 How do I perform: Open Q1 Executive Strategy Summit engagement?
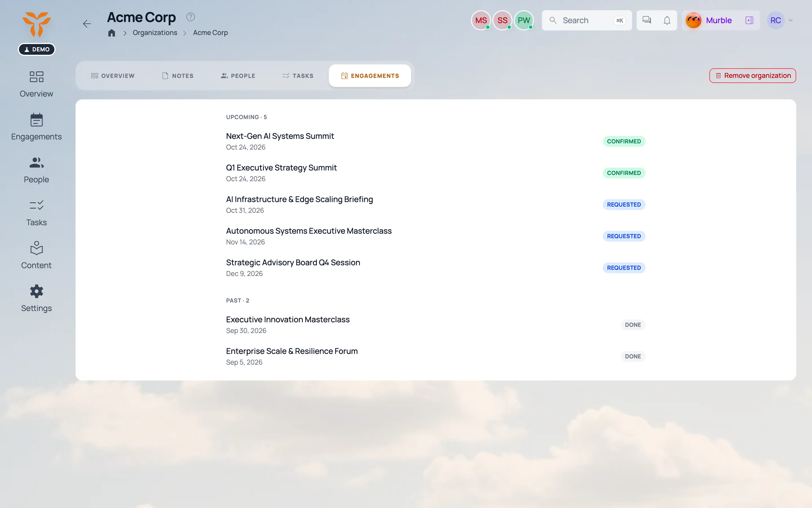coord(436,173)
